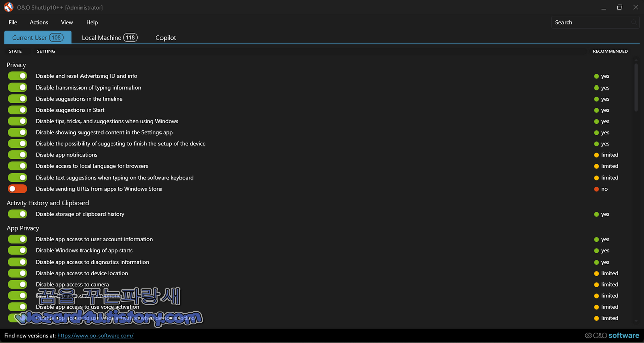Viewport: 644px width, 343px height.
Task: Toggle app access to diagnostics information switch
Action: coord(17,262)
